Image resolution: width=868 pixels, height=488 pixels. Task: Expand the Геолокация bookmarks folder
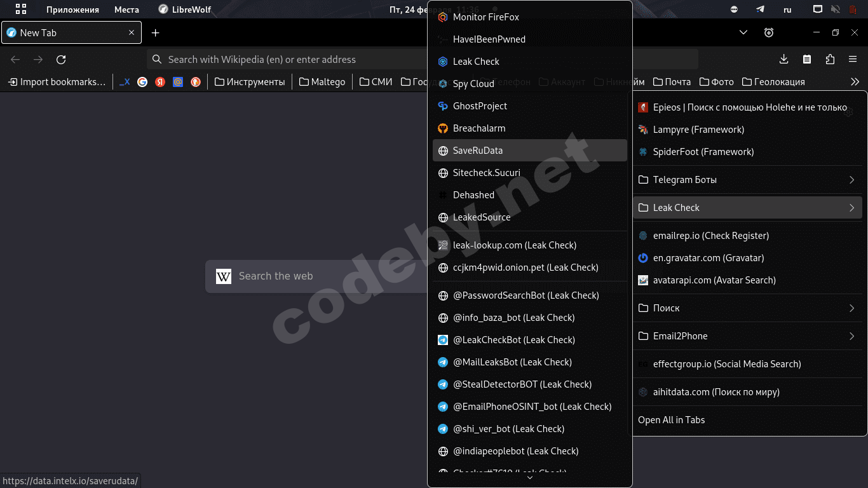[x=773, y=82]
